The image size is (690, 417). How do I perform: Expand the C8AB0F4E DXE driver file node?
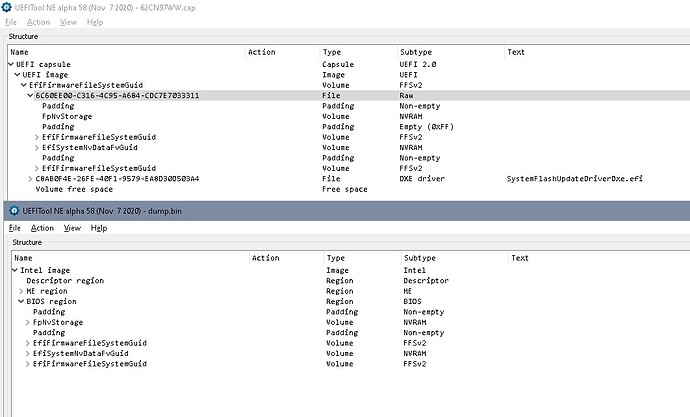tap(30, 178)
